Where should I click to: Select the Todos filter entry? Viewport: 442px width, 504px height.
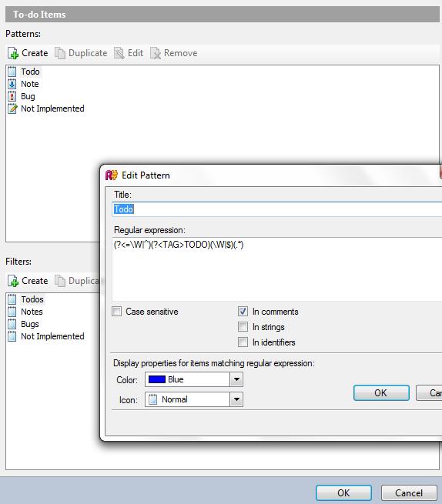click(x=32, y=299)
